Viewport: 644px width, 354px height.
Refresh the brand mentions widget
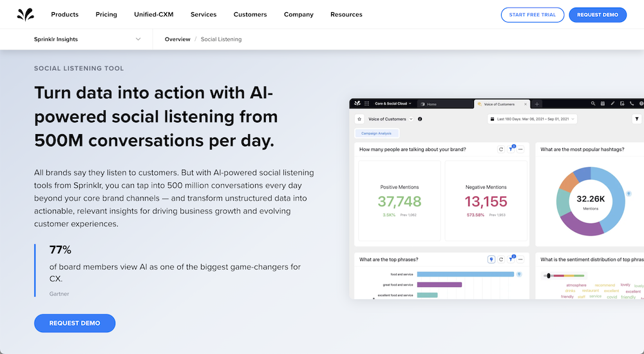click(x=500, y=149)
